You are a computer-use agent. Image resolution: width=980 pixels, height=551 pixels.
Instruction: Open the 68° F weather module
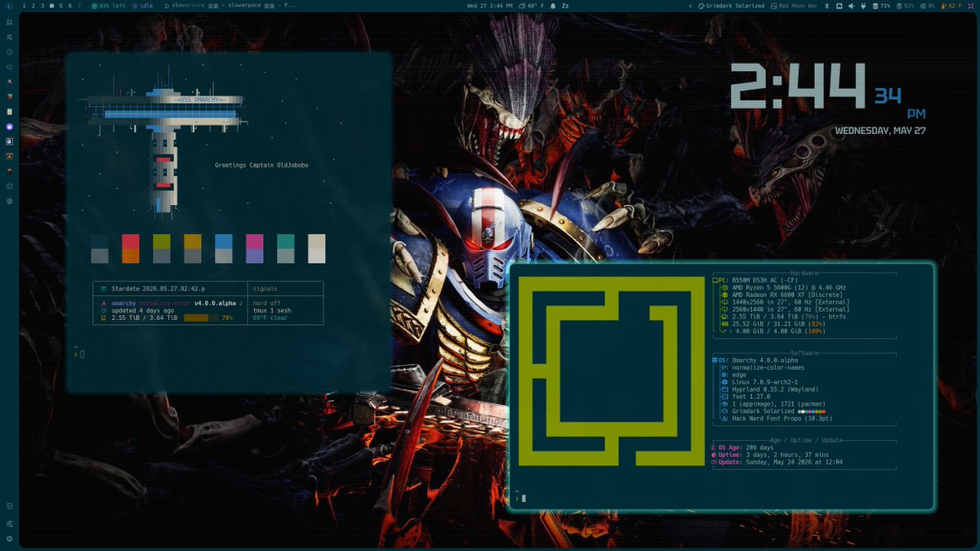coord(530,6)
